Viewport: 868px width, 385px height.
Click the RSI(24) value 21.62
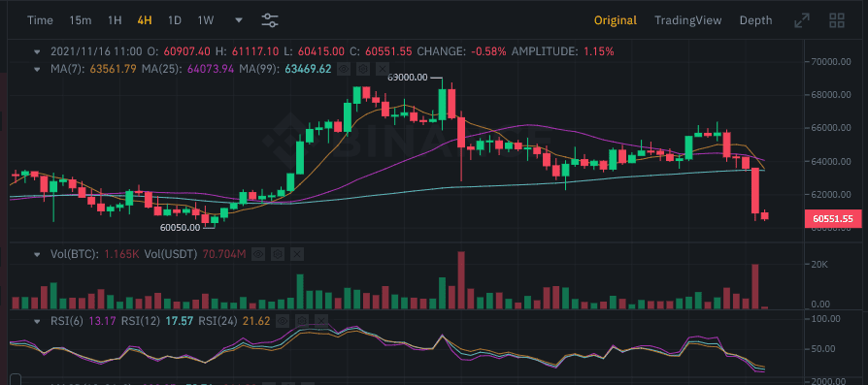pos(257,321)
